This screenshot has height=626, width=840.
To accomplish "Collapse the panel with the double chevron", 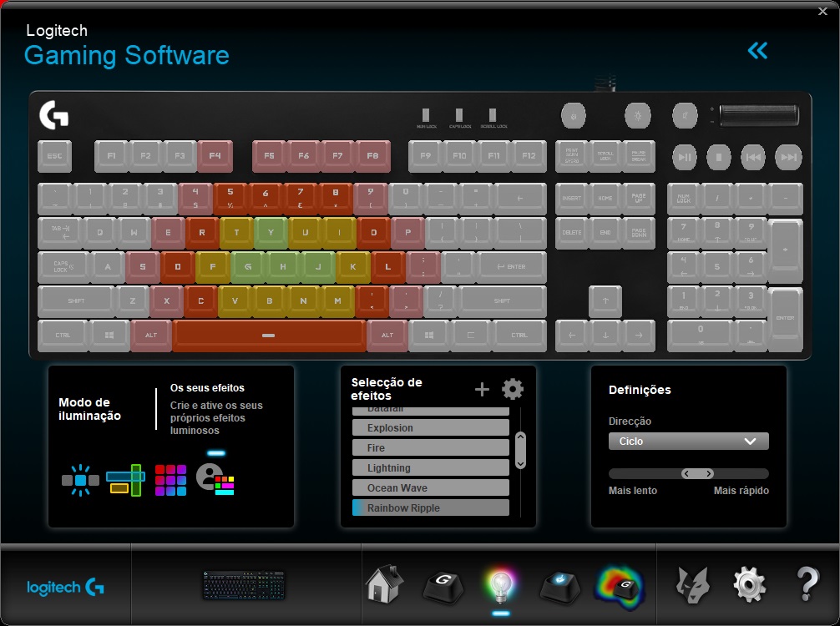I will point(757,51).
